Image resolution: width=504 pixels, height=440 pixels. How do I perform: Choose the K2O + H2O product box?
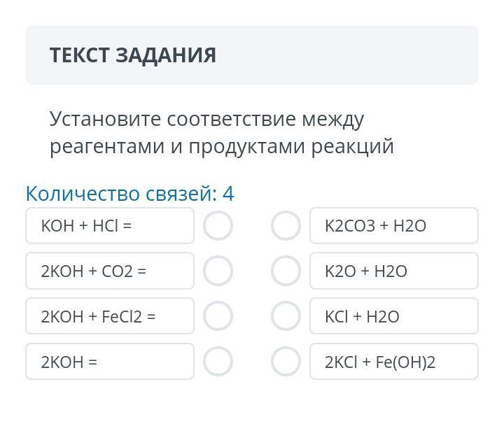pos(393,271)
